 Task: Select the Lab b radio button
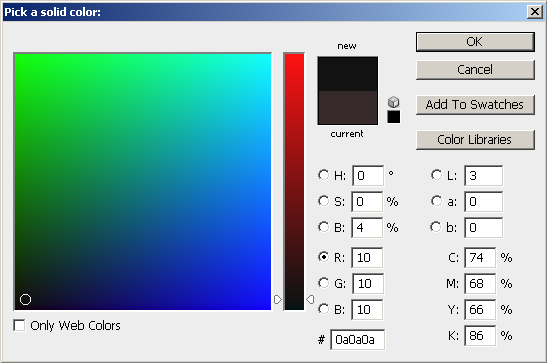(436, 227)
